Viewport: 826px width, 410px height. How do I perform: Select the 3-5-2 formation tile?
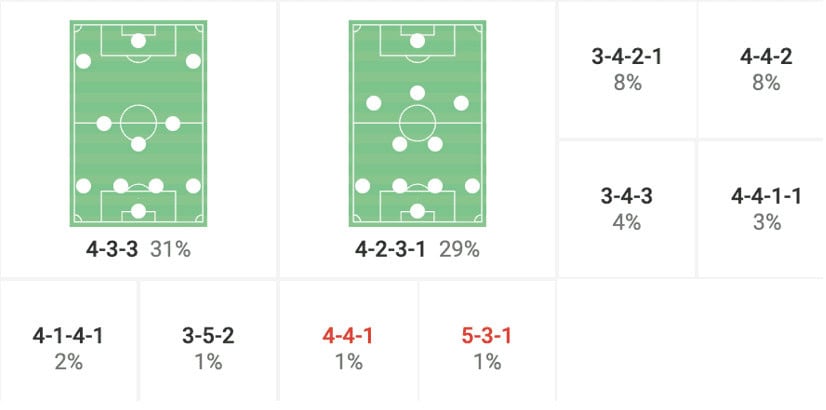point(208,347)
